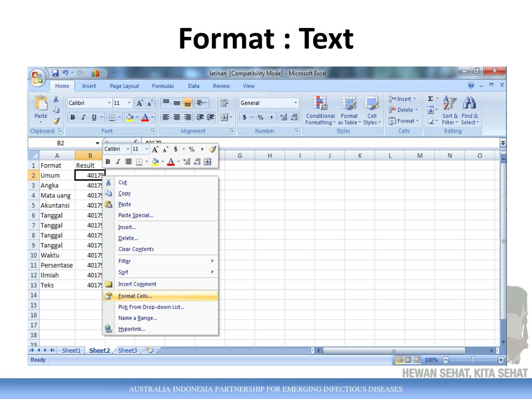Click Insert button in Cells group
532x399 pixels.
point(403,99)
